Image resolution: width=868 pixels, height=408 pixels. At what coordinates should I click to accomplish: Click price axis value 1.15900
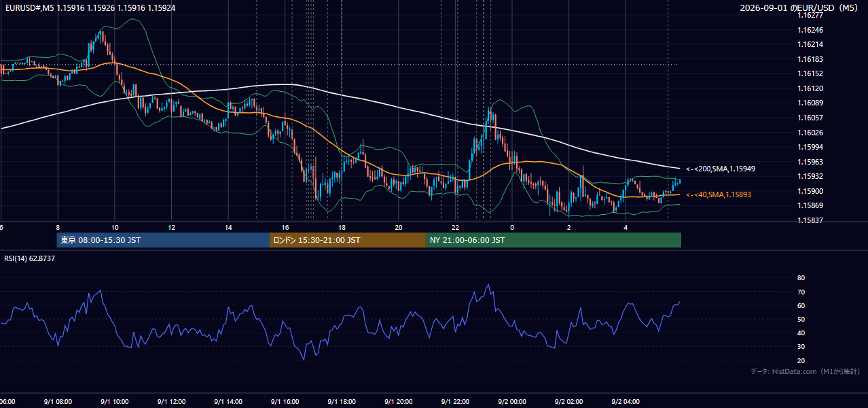810,191
